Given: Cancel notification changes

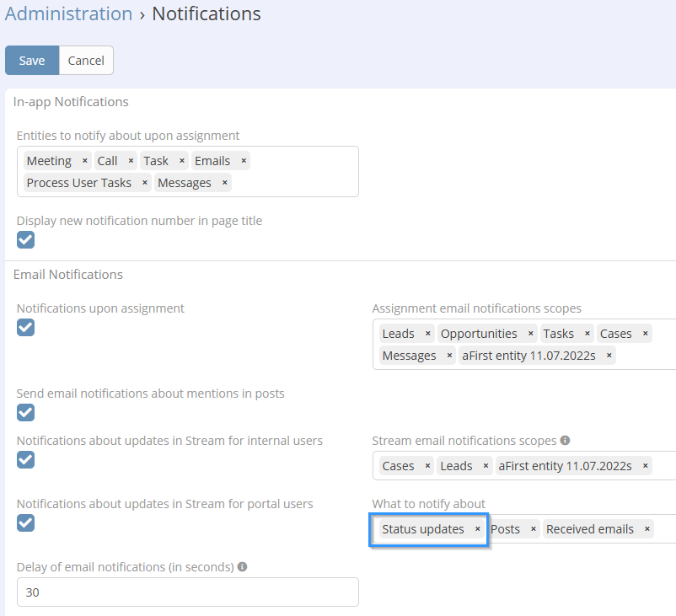Looking at the screenshot, I should [86, 61].
